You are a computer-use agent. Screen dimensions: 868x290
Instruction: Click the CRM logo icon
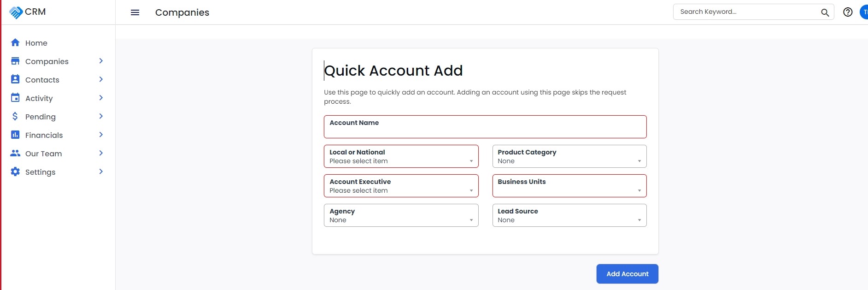(x=16, y=12)
